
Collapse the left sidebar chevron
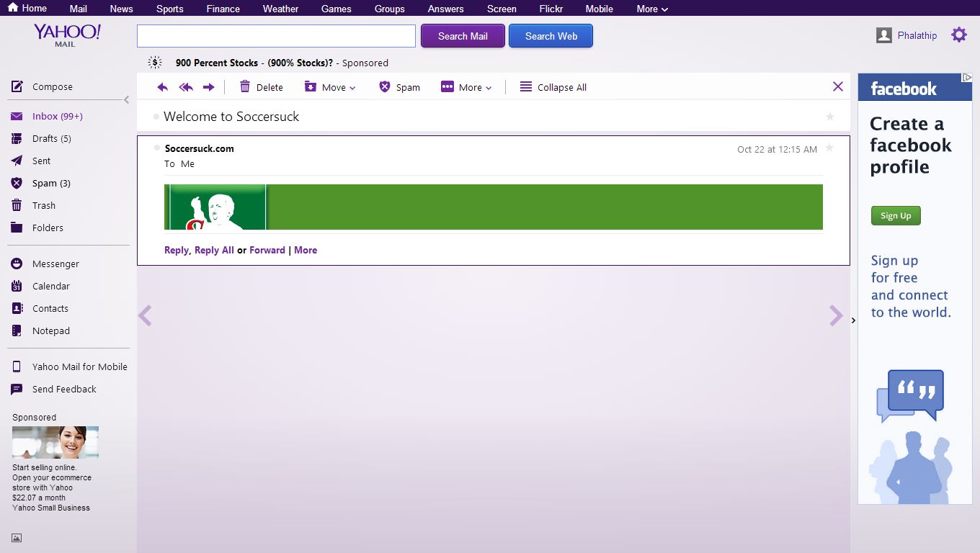coord(126,100)
